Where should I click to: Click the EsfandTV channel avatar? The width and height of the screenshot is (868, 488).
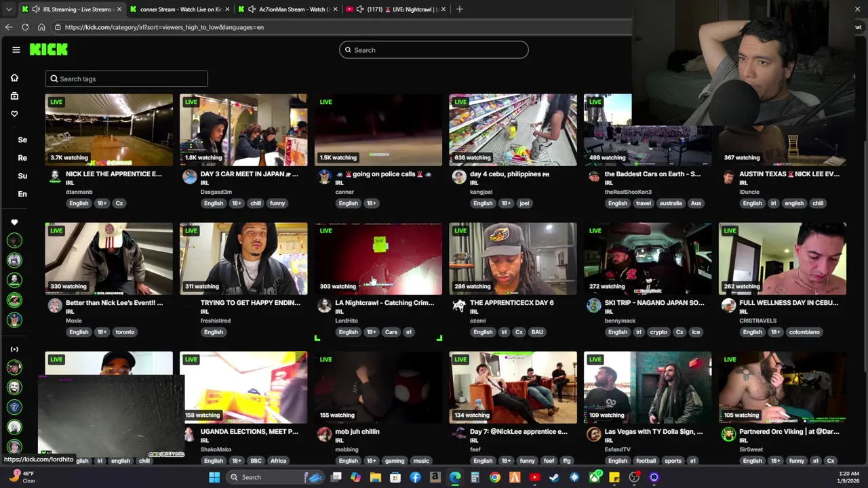click(x=594, y=434)
